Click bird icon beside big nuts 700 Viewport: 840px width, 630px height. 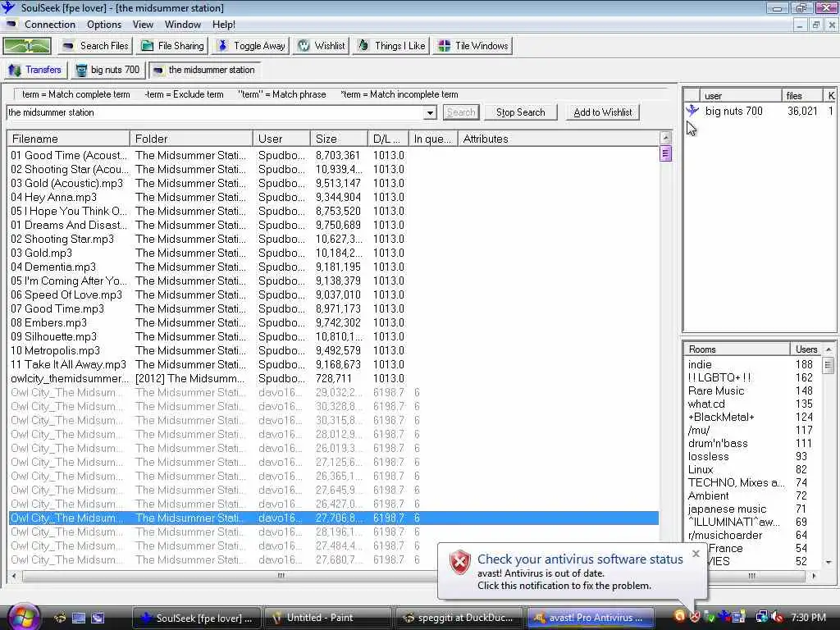[692, 111]
